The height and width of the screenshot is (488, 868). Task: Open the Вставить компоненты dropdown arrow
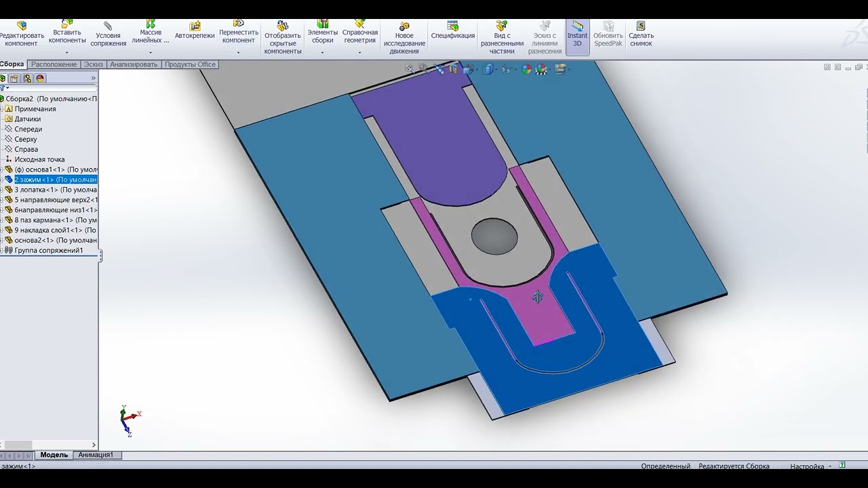click(66, 52)
